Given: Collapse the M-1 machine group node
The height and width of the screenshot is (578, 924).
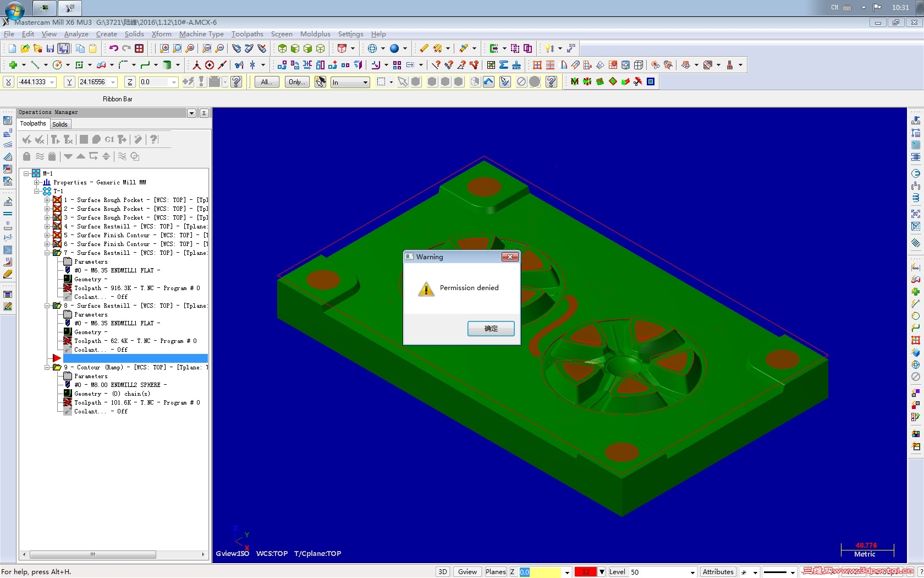Looking at the screenshot, I should 26,173.
